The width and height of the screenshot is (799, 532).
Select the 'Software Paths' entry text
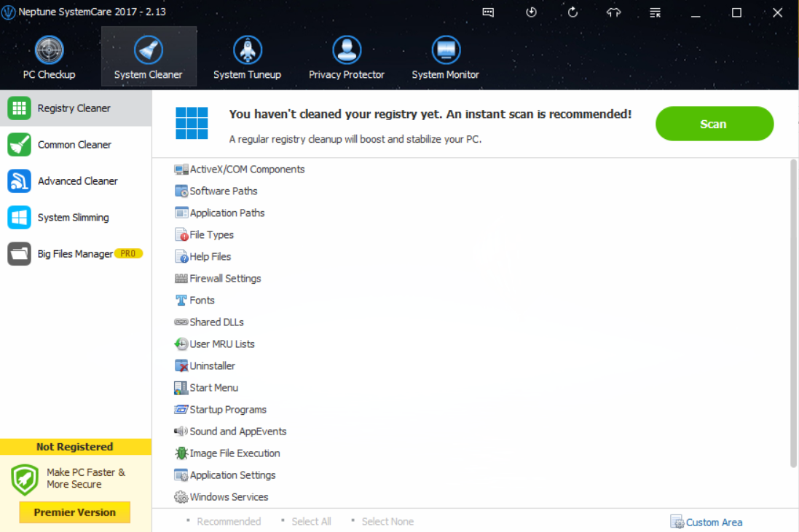(223, 191)
